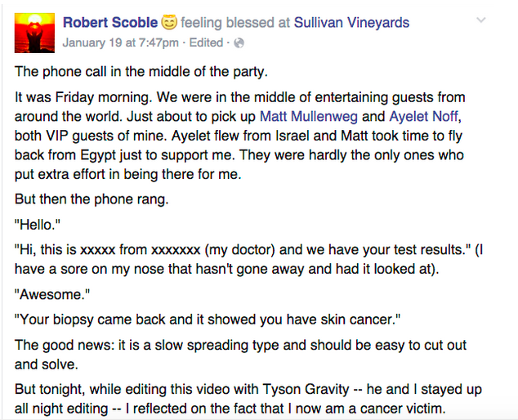
Task: Click the blessed smiley halo emoji
Action: (x=169, y=22)
